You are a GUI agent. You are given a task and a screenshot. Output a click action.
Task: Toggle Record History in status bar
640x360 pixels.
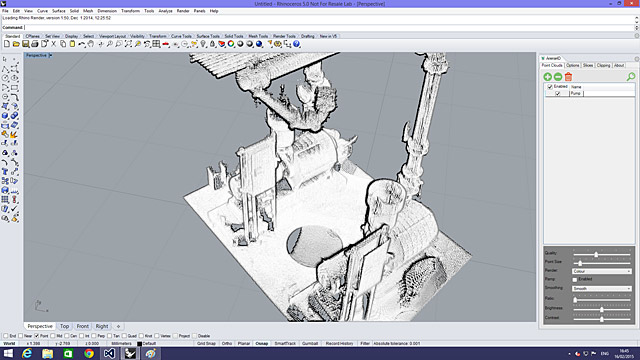(339, 344)
